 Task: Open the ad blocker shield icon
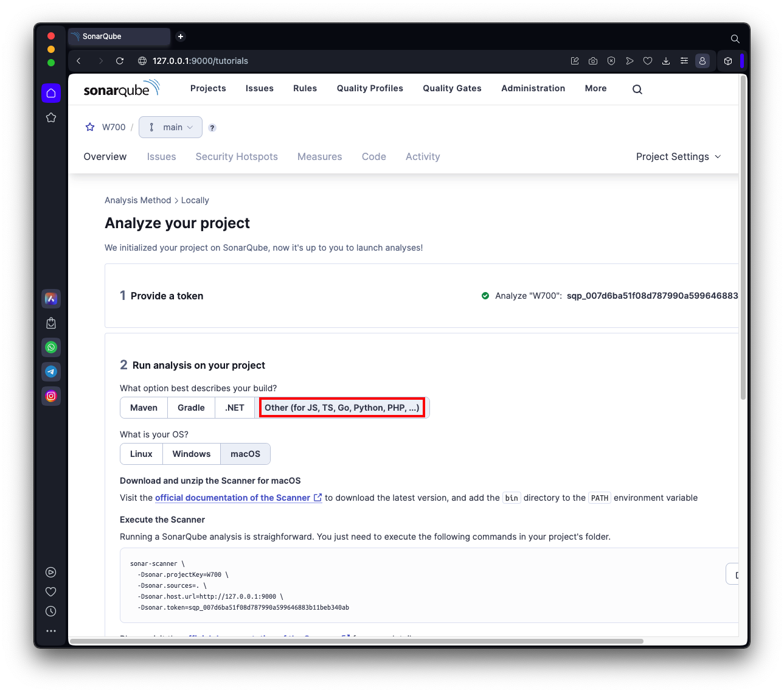(x=611, y=61)
